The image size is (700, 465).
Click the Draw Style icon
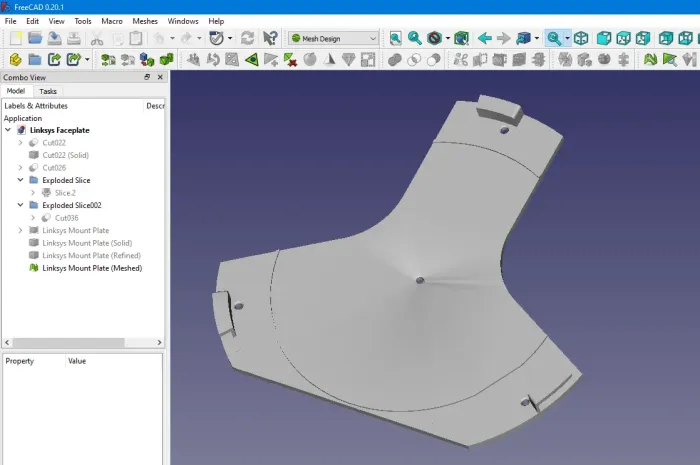tap(434, 38)
